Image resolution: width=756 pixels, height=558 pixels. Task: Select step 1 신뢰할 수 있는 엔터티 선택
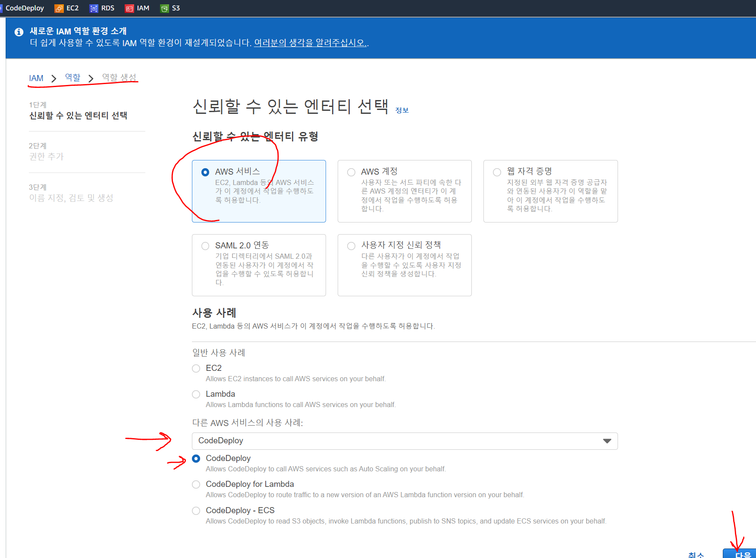pos(78,115)
